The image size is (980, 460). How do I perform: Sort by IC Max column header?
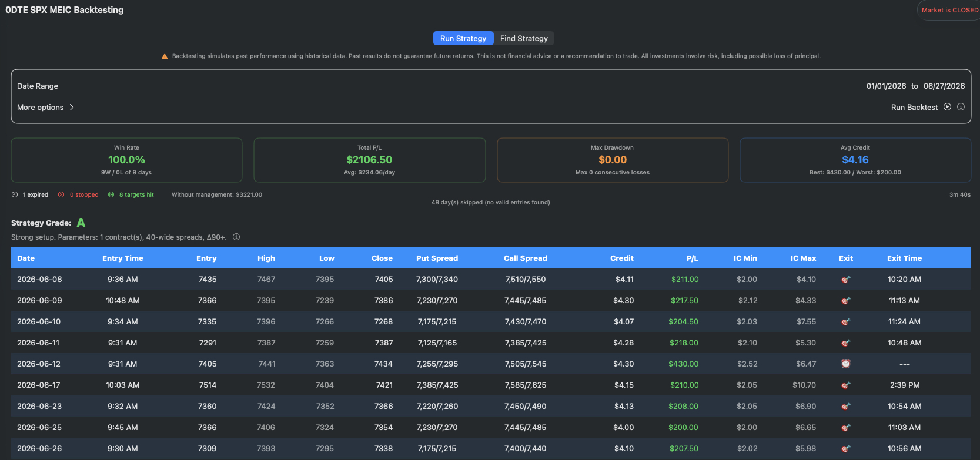coord(803,258)
